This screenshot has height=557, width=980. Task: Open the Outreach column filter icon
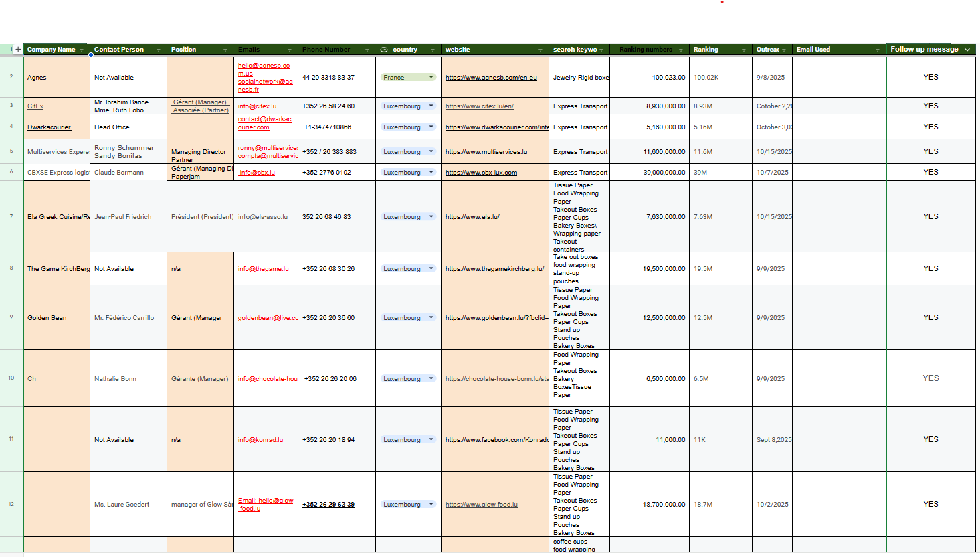[x=784, y=50]
